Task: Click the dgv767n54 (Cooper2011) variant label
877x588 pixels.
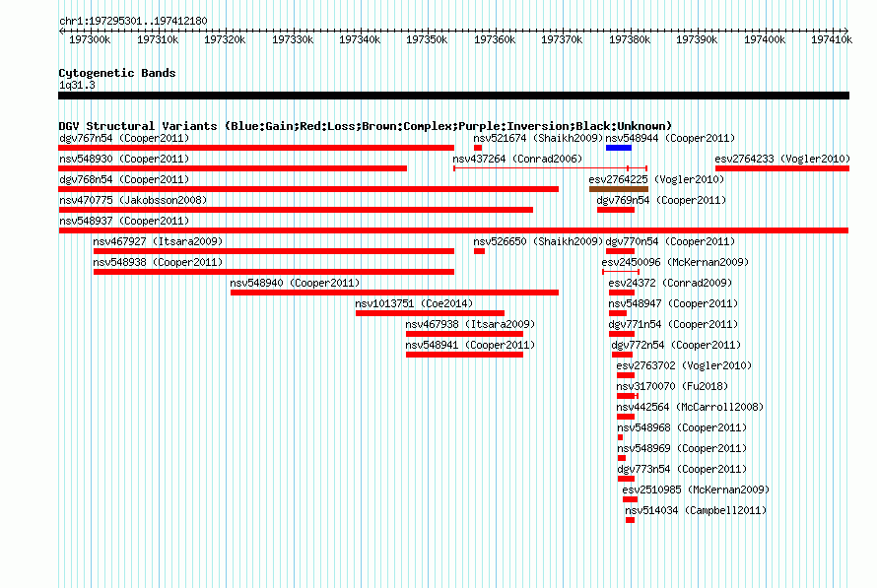Action: click(124, 138)
